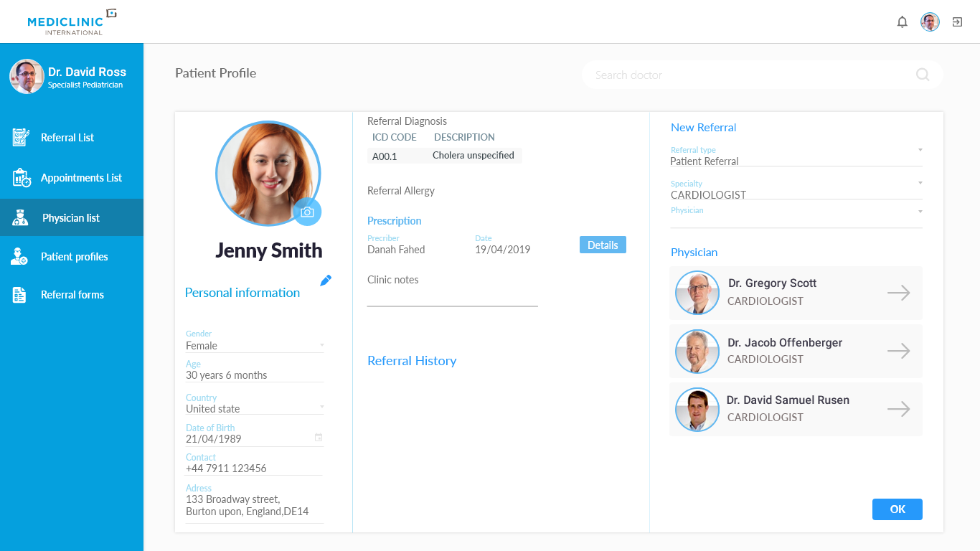Click the prescription Details button
The height and width of the screenshot is (551, 980).
pos(603,245)
